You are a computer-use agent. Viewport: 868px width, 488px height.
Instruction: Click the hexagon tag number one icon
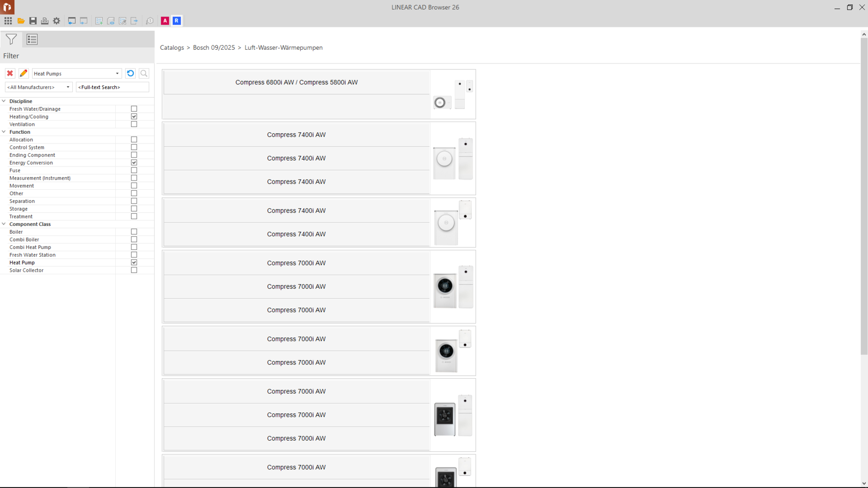[x=150, y=21]
